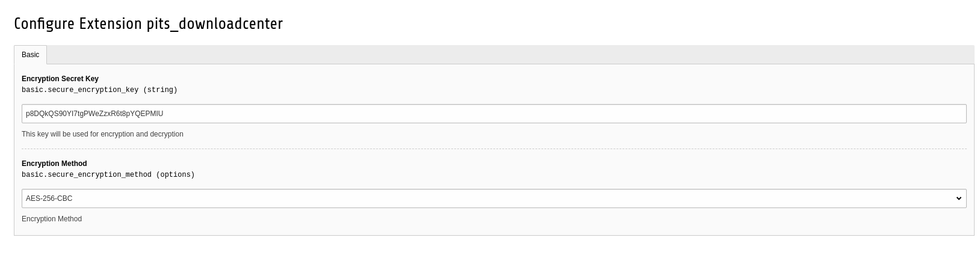The image size is (980, 258).
Task: Expand the dropdown arrow beside AES-256-CBC
Action: point(958,198)
